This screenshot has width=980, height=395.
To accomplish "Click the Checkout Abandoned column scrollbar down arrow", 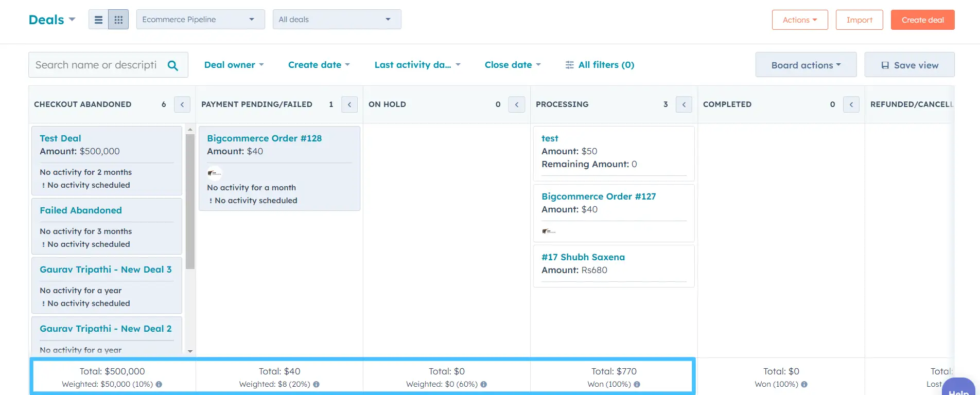I will [190, 351].
